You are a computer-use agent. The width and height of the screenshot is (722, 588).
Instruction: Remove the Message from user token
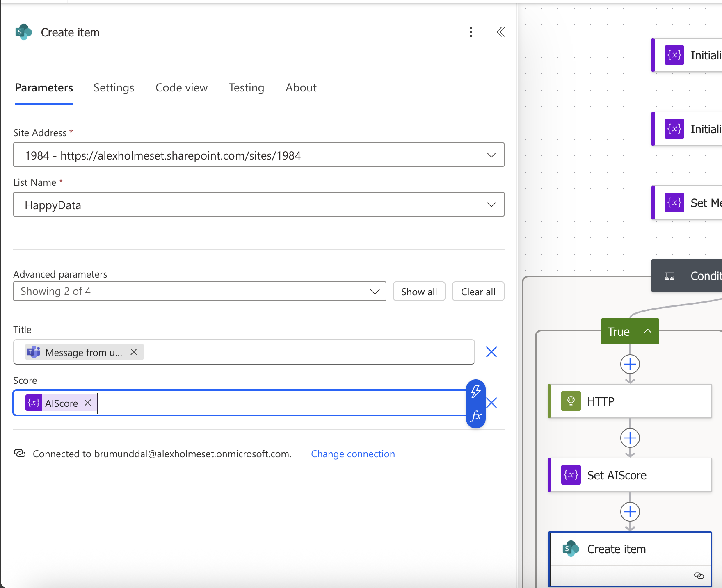point(134,352)
